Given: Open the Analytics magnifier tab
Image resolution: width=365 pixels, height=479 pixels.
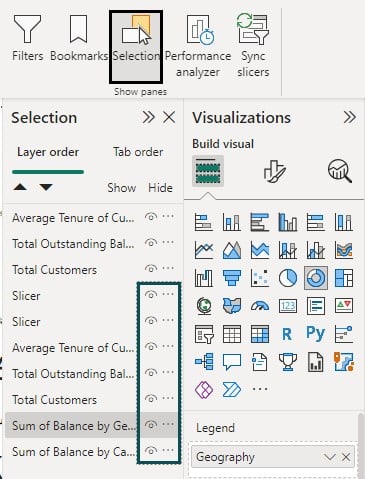Looking at the screenshot, I should (x=340, y=171).
